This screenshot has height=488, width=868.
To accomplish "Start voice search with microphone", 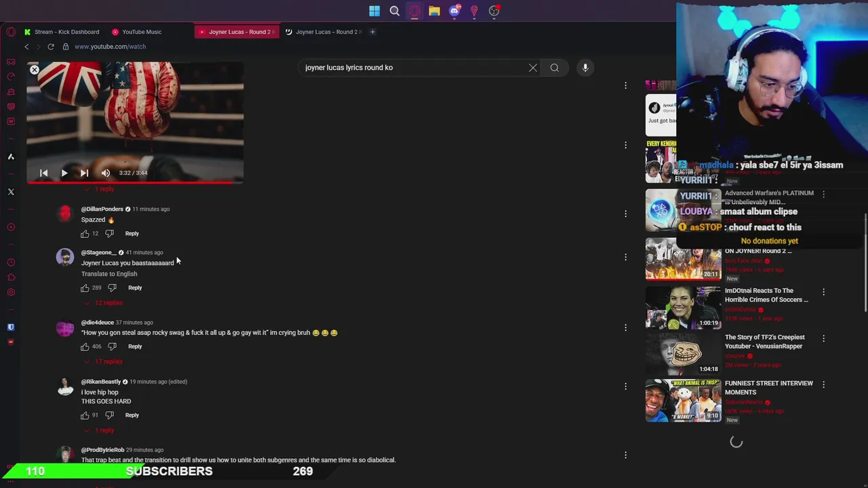I will (x=585, y=68).
